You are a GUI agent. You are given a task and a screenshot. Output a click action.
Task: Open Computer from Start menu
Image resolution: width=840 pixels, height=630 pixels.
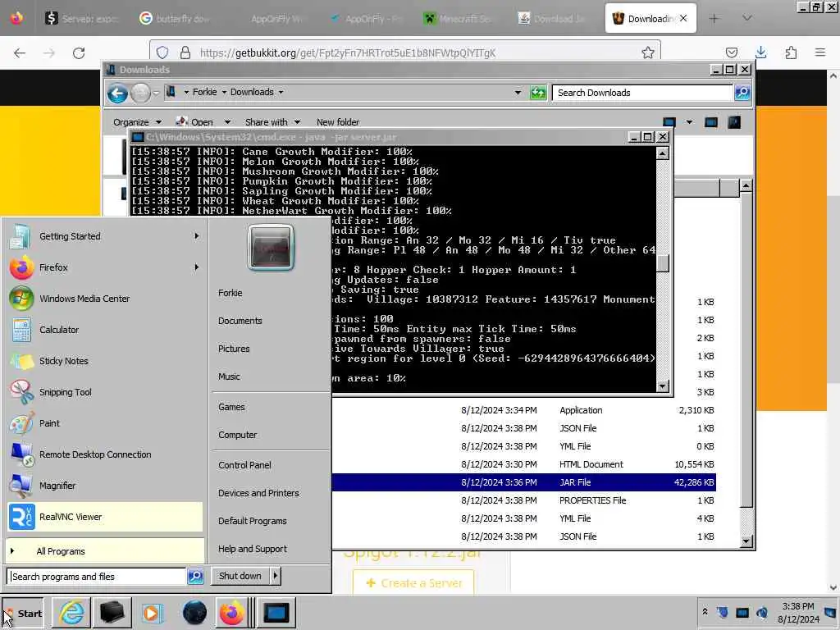(237, 435)
